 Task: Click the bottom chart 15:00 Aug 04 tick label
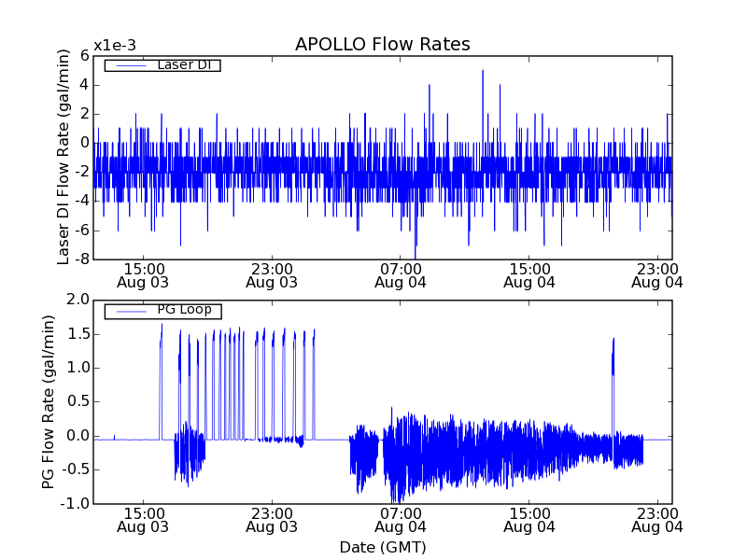click(x=529, y=520)
